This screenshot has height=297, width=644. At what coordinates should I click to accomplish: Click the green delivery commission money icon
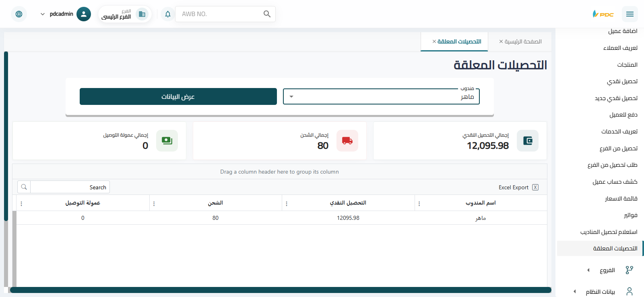(x=167, y=141)
